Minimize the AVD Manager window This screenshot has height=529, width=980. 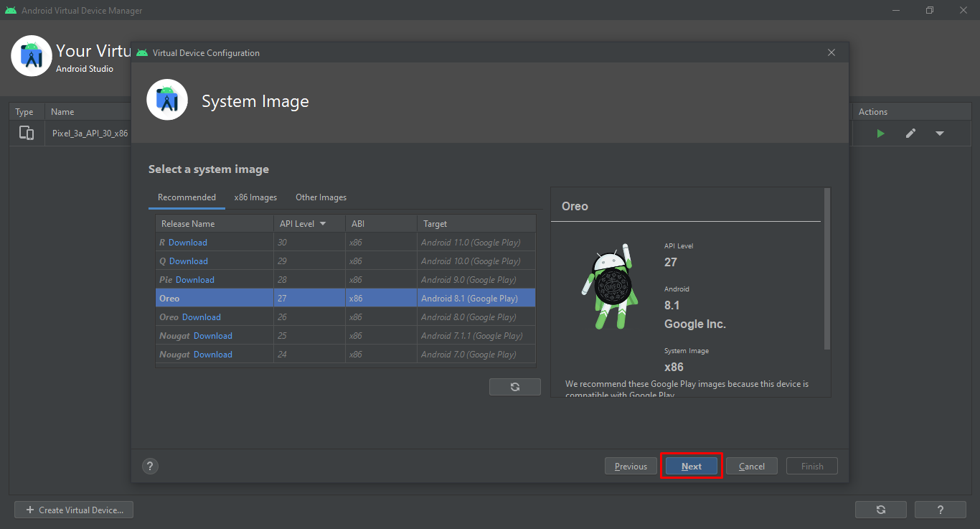(897, 10)
